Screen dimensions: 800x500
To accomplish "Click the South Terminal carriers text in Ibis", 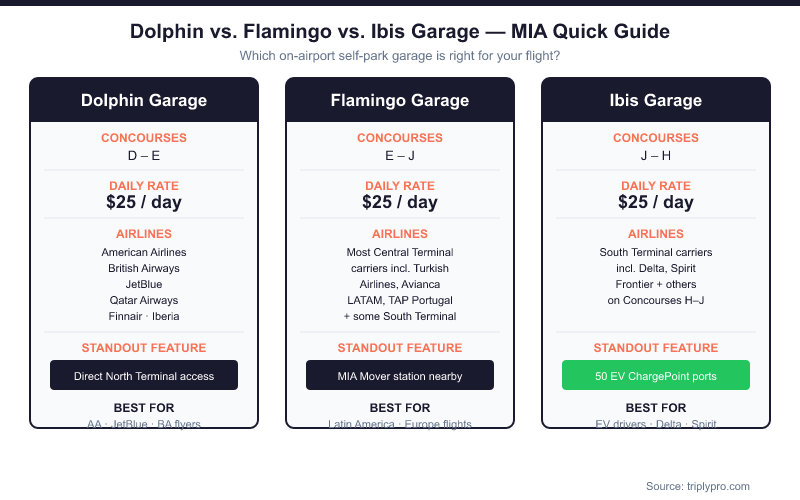I will [656, 252].
